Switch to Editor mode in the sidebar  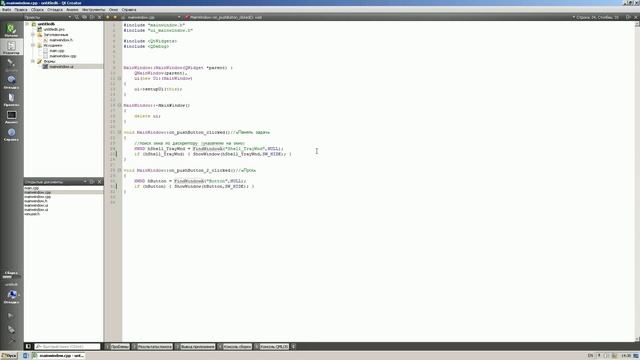coord(11,47)
